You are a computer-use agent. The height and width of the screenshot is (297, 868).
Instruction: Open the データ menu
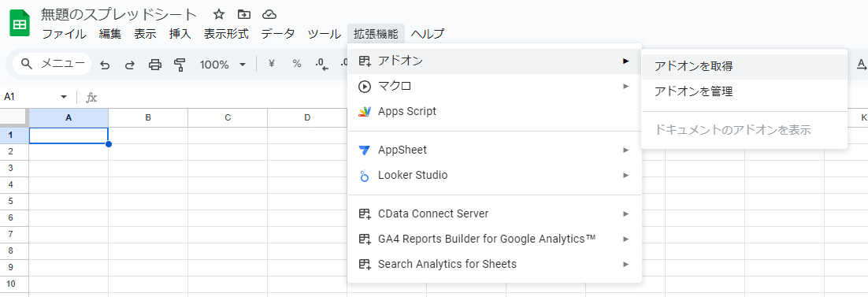click(278, 34)
